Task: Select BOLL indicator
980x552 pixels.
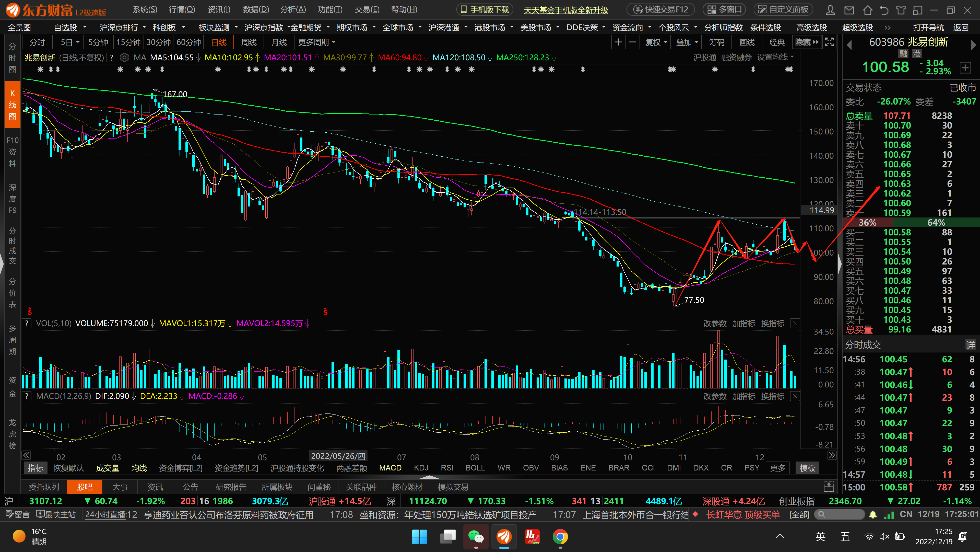Action: point(476,468)
